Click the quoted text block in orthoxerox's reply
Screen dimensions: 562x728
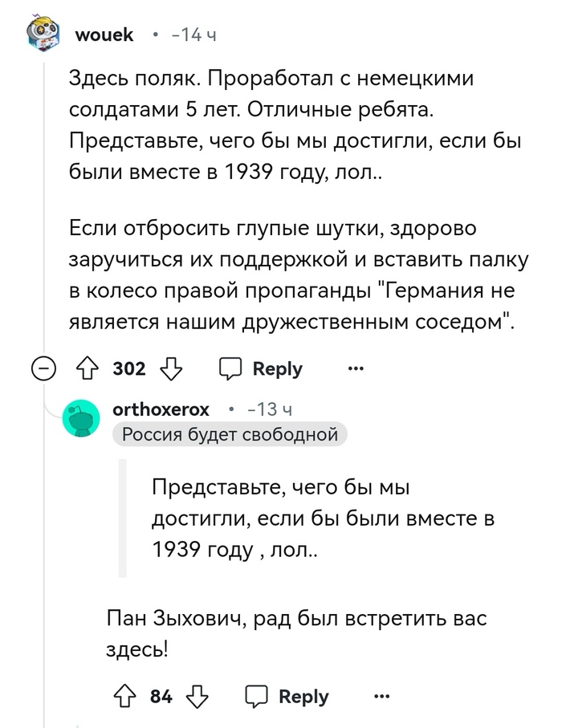[x=321, y=519]
